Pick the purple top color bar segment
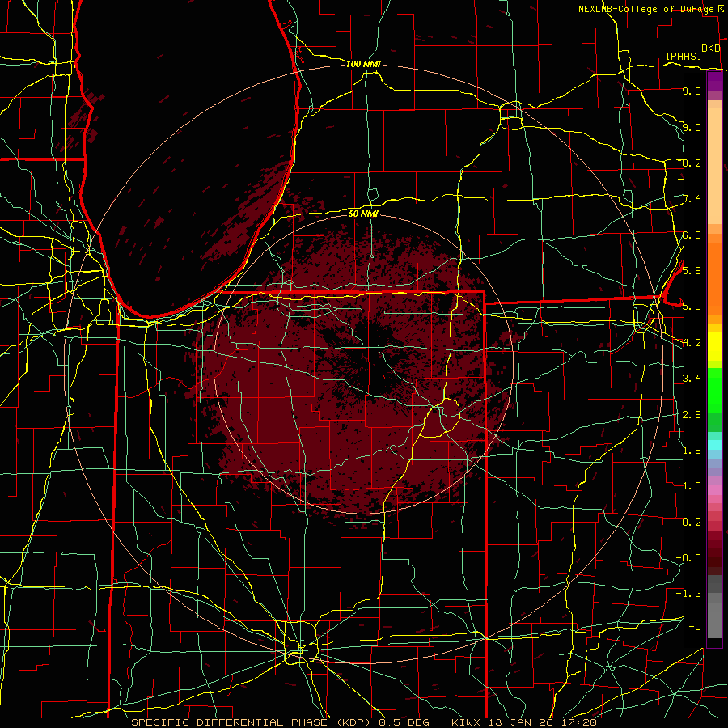 [x=714, y=81]
